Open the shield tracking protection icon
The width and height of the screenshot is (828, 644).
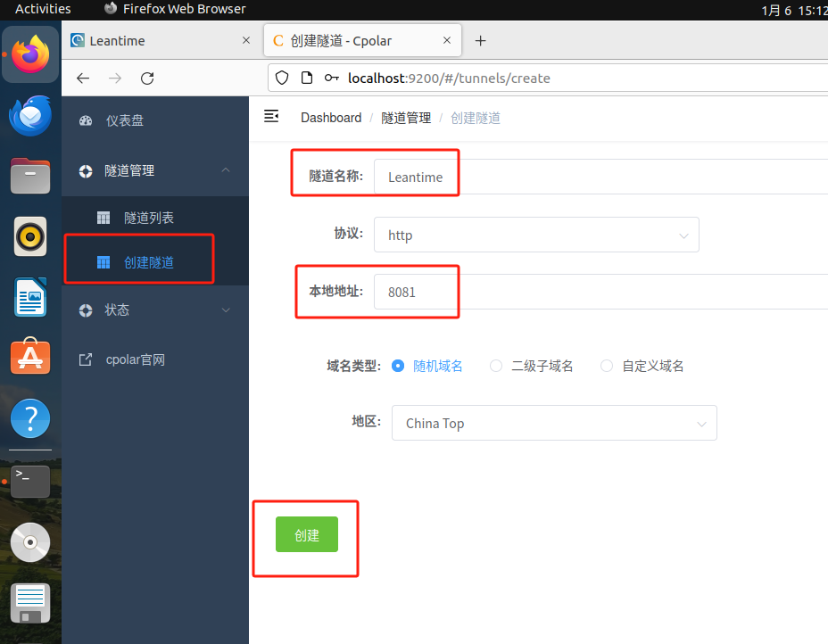click(x=282, y=78)
